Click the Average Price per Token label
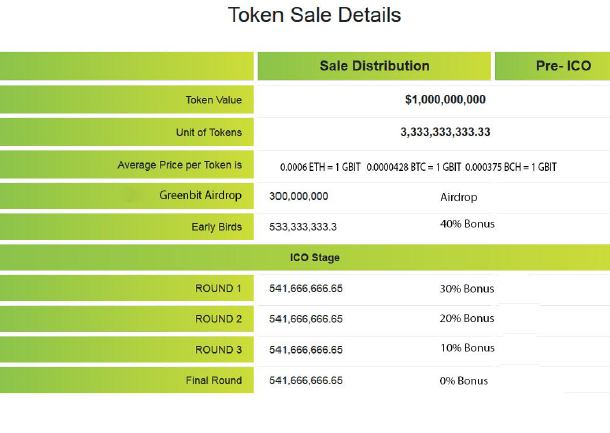Screen dimensions: 610x433 (x=180, y=165)
